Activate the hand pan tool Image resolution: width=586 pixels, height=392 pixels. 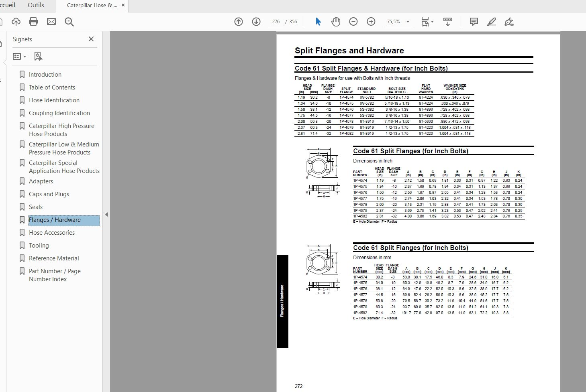coord(336,22)
